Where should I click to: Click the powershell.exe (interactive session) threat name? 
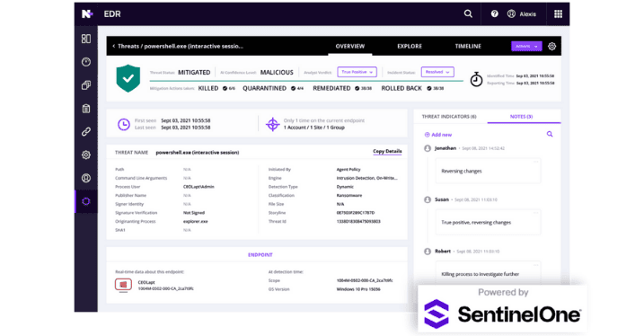[198, 153]
